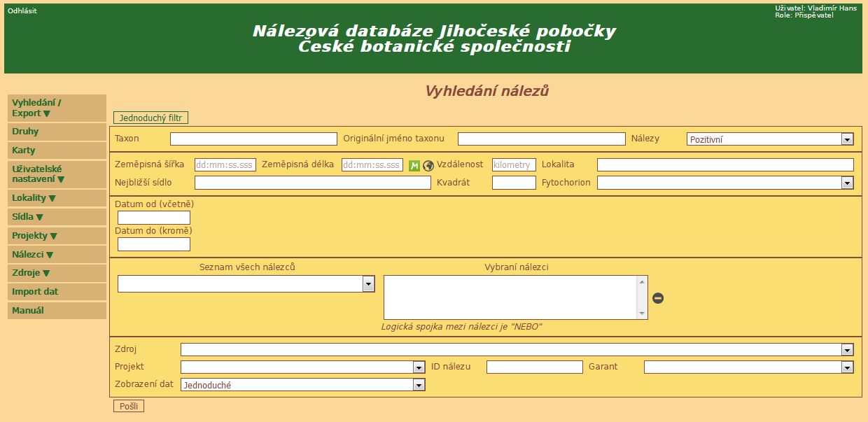868x422 pixels.
Task: Expand Nálezci sidebar menu
Action: click(x=57, y=255)
